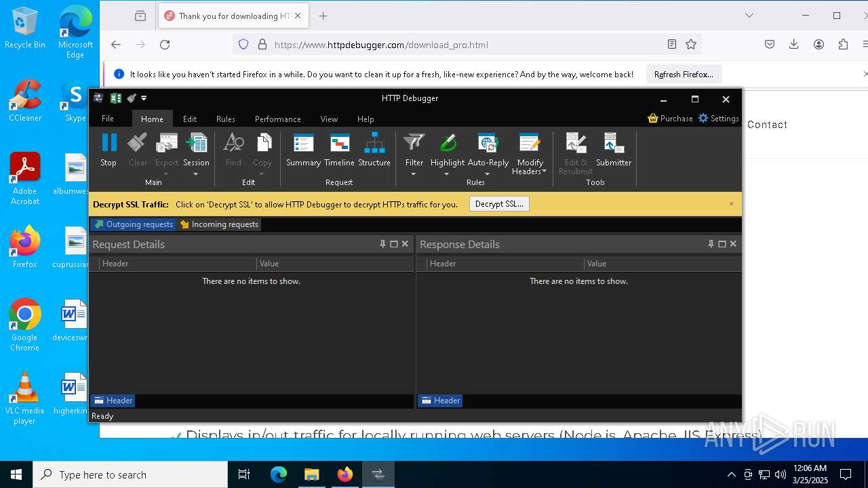Click the Filter funnel icon
868x488 pixels.
coord(414,143)
